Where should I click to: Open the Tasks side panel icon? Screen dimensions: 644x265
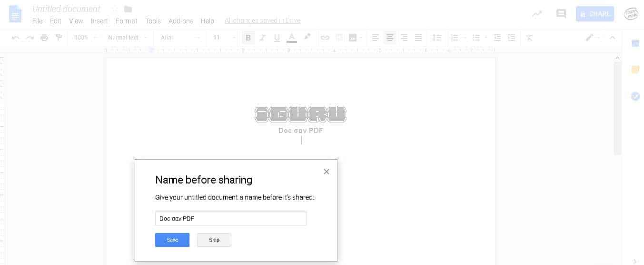(635, 96)
